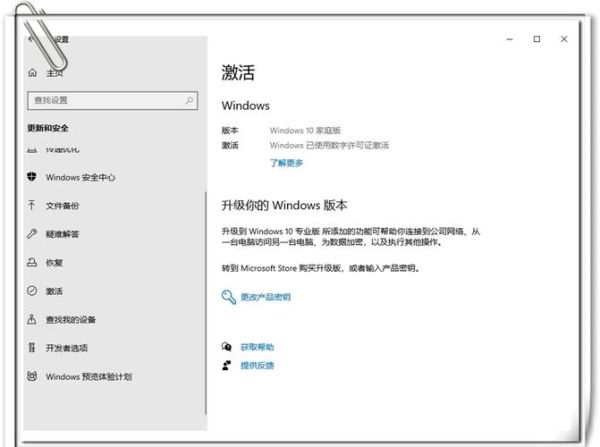Viewport: 600px width, 447px height.
Task: Open Windows 安全中心 shield icon
Action: [32, 177]
